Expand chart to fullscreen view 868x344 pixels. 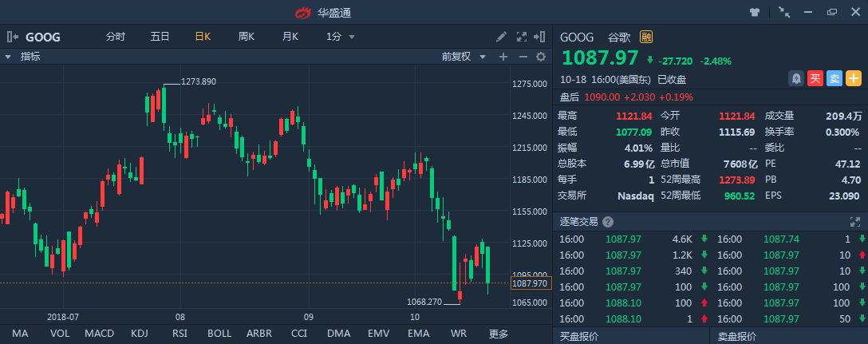[522, 37]
